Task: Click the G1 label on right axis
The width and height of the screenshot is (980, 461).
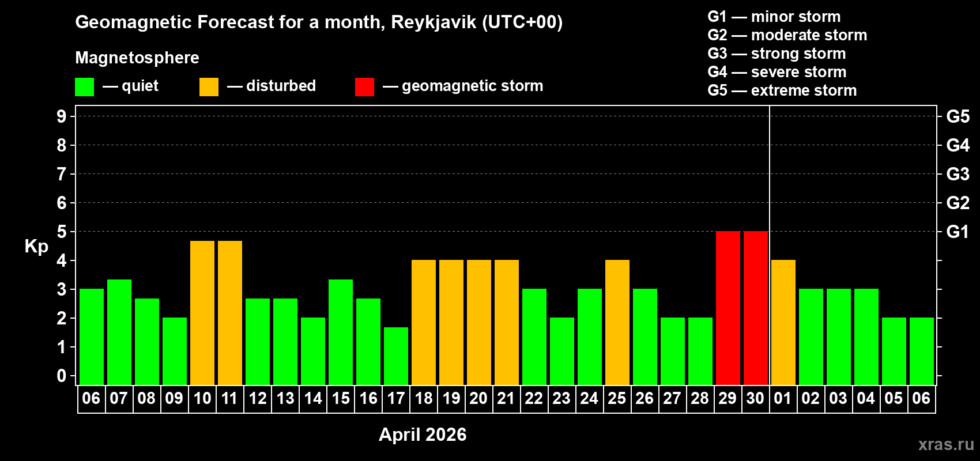Action: point(958,232)
